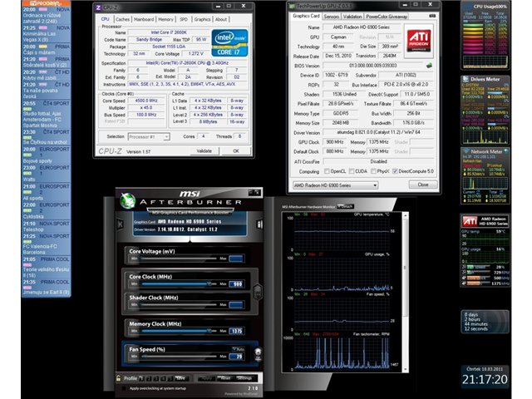Tick the CUDA checkbox in GPU-Z
The height and width of the screenshot is (399, 532).
pos(352,171)
